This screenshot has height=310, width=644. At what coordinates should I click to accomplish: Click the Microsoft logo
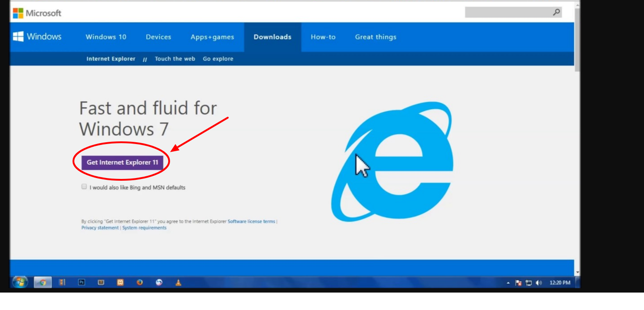[x=37, y=13]
